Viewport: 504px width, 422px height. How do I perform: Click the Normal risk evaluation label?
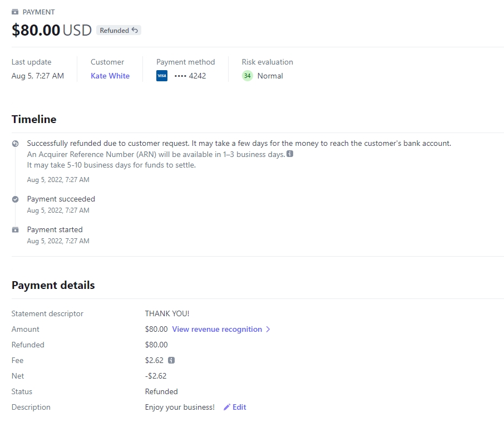tap(270, 76)
